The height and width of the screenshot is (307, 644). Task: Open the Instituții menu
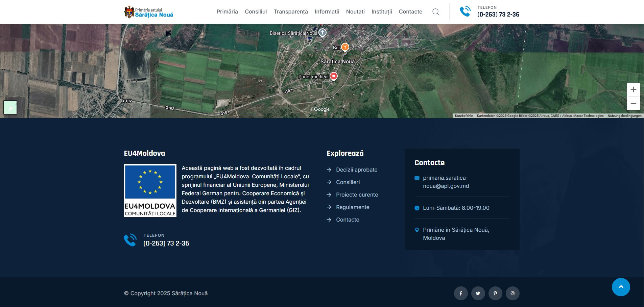(382, 12)
